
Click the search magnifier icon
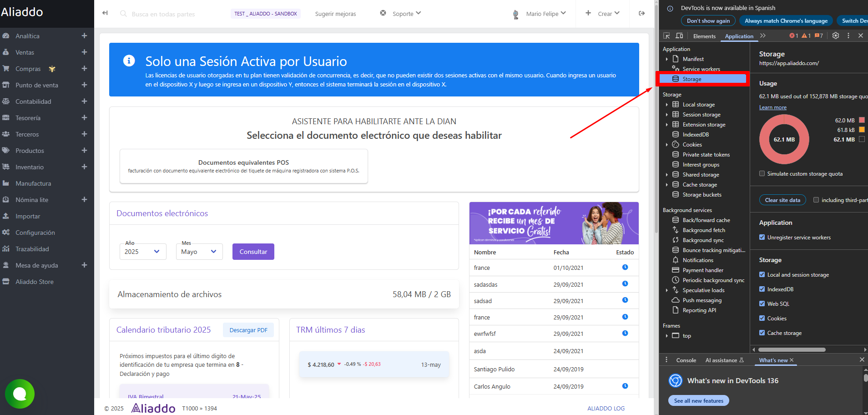click(123, 14)
